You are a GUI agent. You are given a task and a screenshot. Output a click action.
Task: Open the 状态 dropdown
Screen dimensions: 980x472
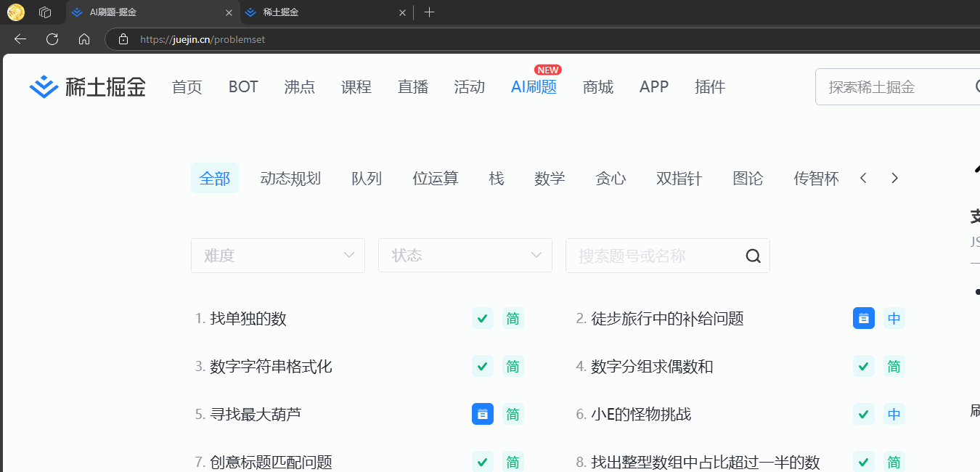(x=465, y=256)
